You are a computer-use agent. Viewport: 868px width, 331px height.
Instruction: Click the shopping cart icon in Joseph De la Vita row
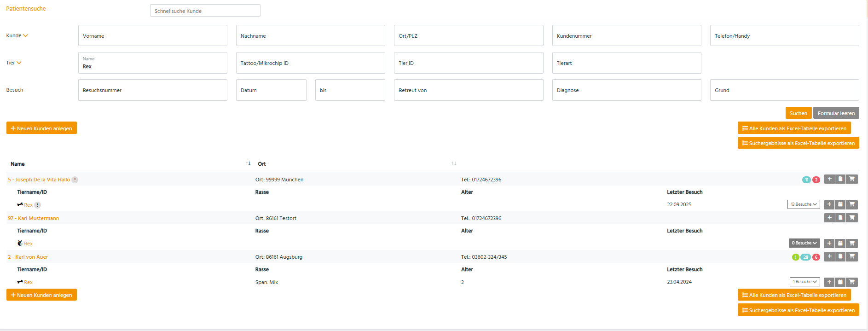pos(852,179)
